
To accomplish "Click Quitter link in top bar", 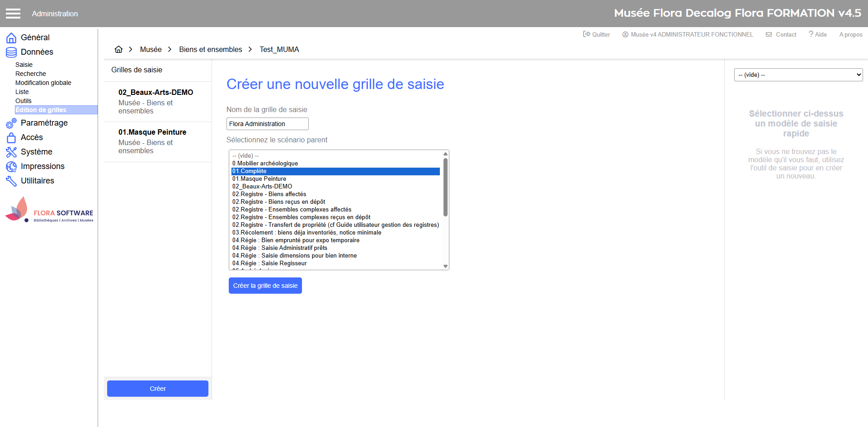I will pos(596,34).
